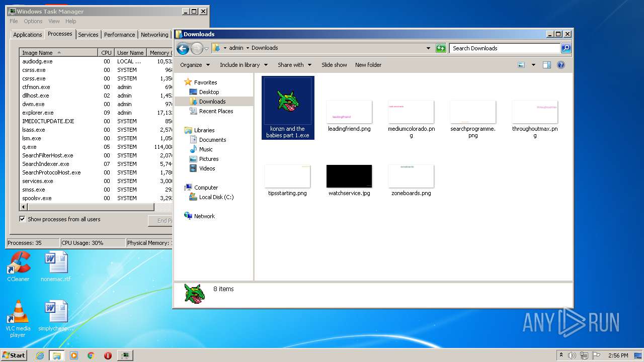The image size is (644, 362).
Task: Expand recent pages dropdown next to Forward
Action: click(x=206, y=49)
